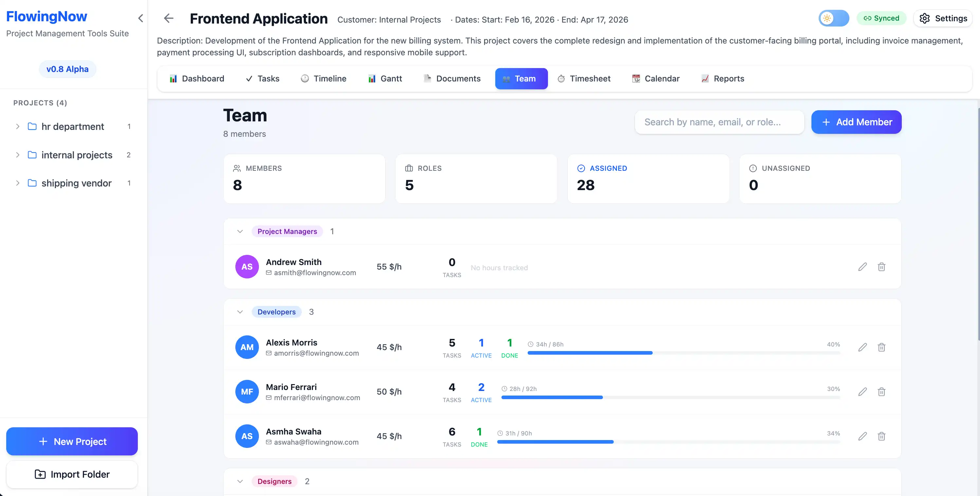
Task: Switch to the Documents tab
Action: (x=452, y=78)
